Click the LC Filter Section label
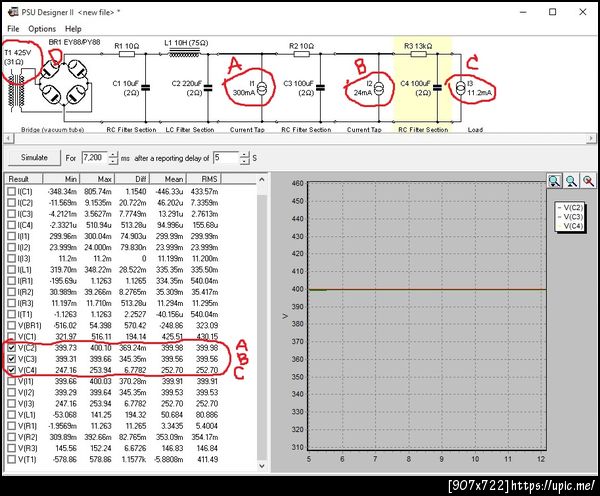Screen dimensions: 600x496 (189, 130)
